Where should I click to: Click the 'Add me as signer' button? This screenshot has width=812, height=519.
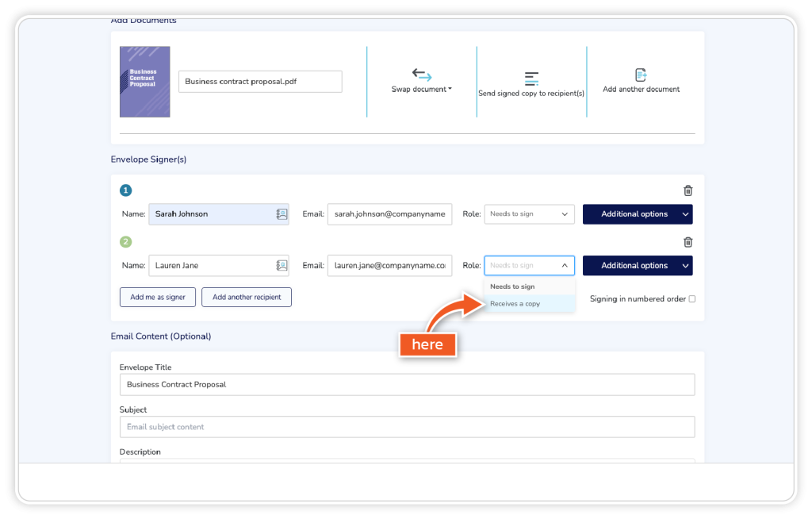(157, 298)
